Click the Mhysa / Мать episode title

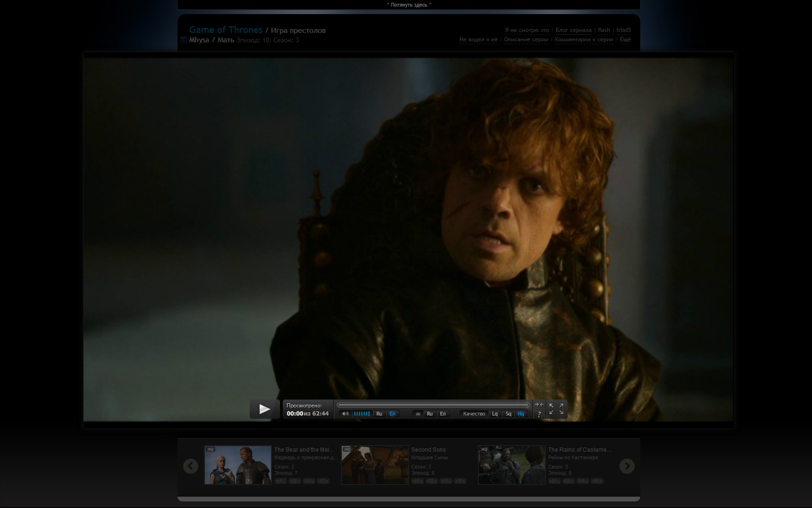coord(212,40)
